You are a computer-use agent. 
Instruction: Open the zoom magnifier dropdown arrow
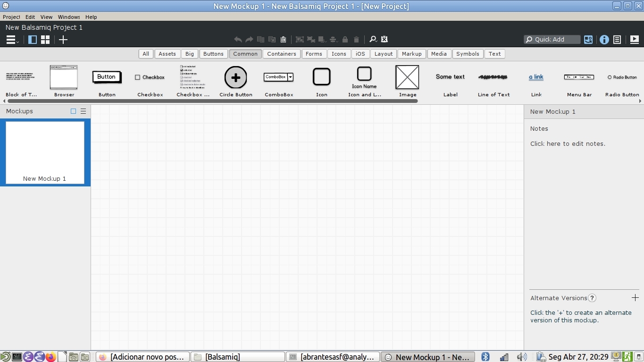pos(376,42)
